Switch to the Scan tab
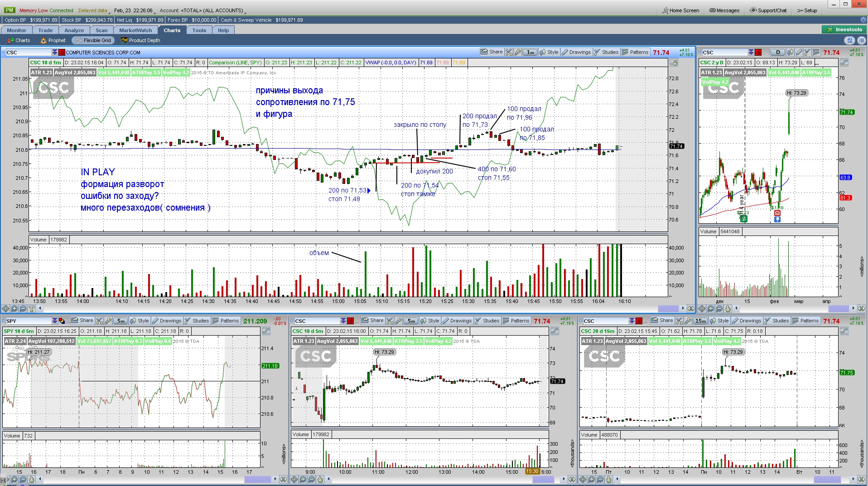 (x=101, y=30)
